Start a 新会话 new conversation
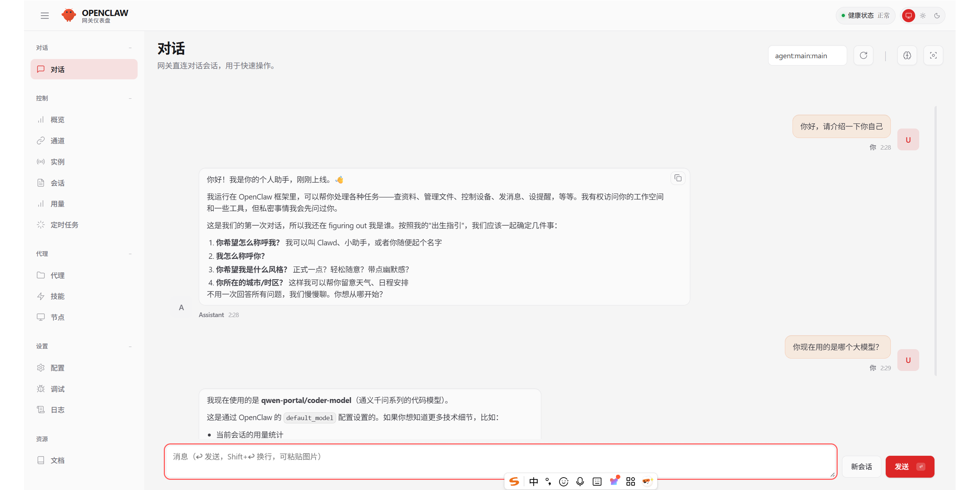Viewport: 980px width, 490px height. tap(861, 466)
